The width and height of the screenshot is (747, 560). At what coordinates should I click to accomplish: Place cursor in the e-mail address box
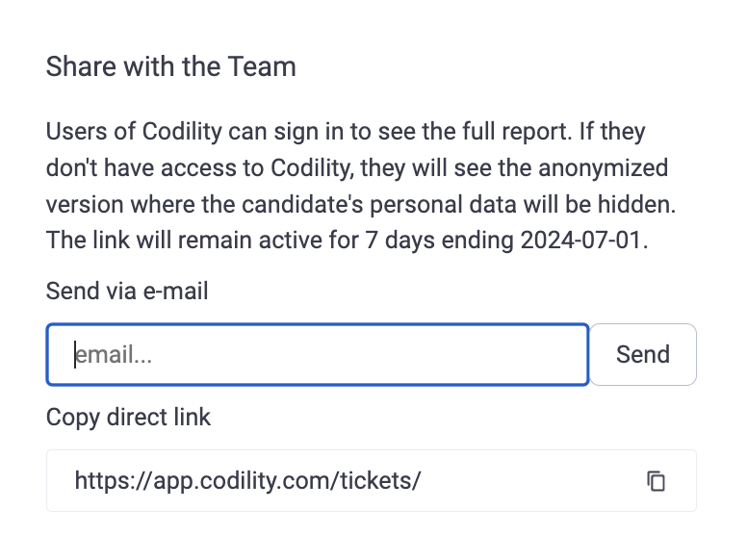(x=318, y=354)
